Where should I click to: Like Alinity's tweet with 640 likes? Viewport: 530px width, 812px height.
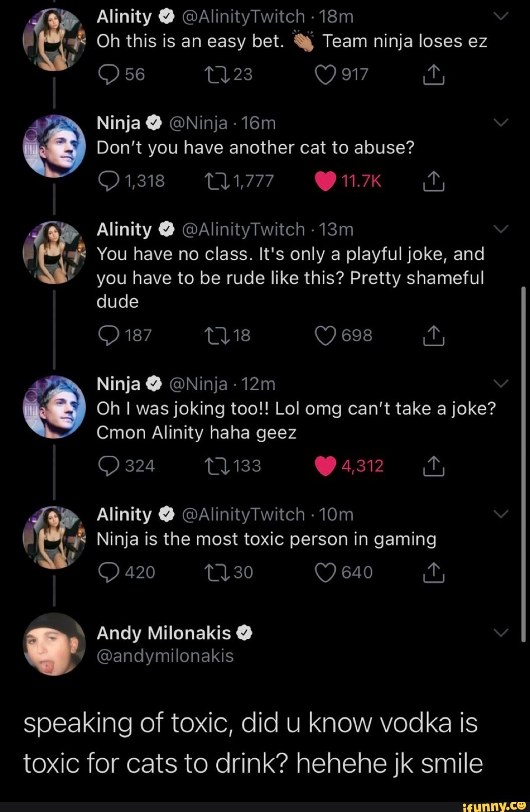(326, 573)
